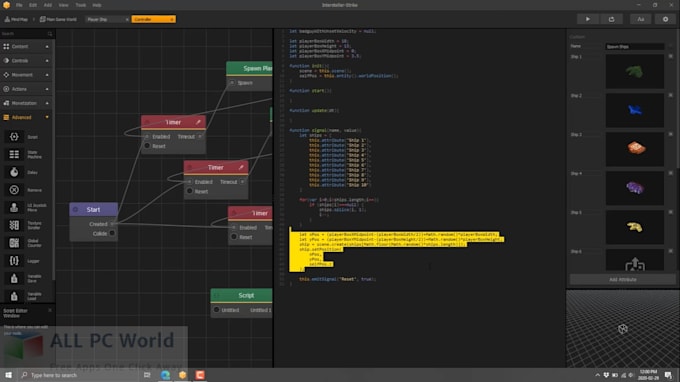Select the purple Ship 4 thumbnail
680x382 pixels.
tap(634, 188)
